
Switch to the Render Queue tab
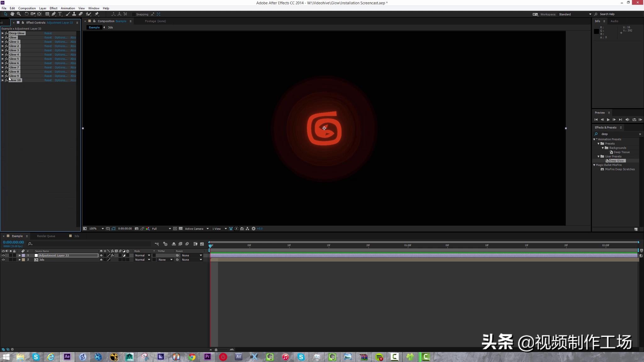coord(46,236)
